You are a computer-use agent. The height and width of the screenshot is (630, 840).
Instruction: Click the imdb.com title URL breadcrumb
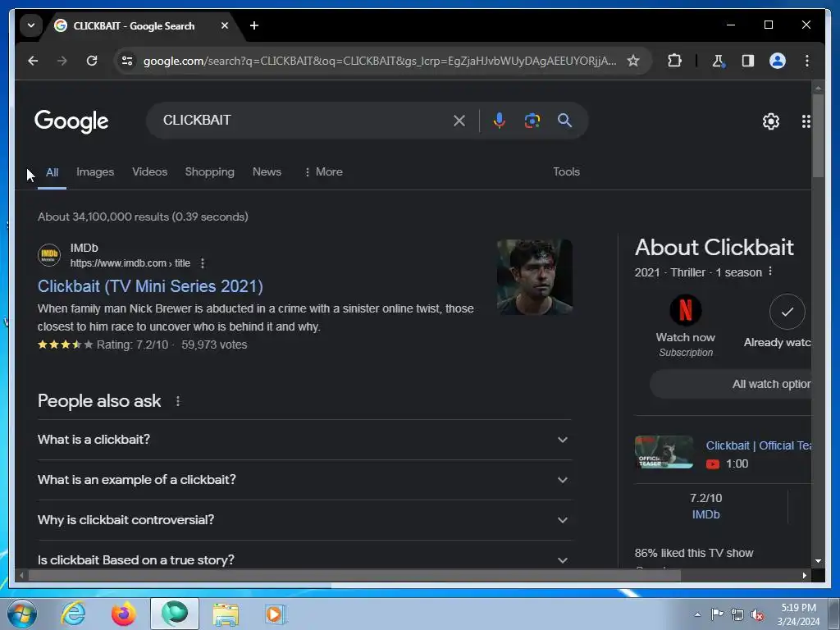pyautogui.click(x=130, y=263)
